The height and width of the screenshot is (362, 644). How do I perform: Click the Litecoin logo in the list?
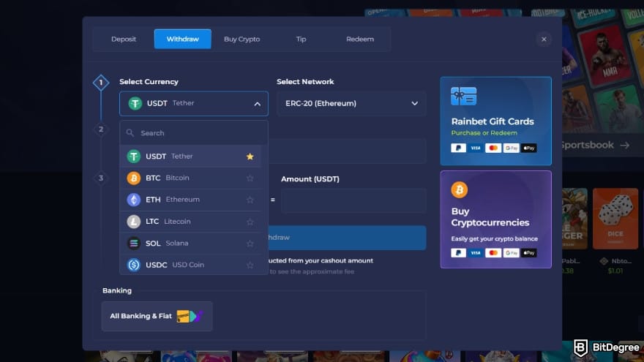click(x=133, y=222)
